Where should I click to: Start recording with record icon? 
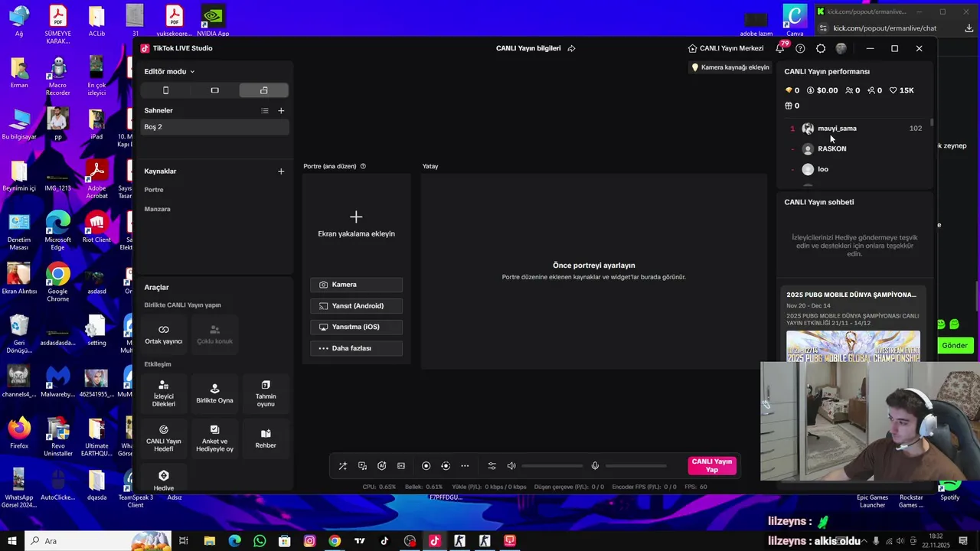coord(426,466)
